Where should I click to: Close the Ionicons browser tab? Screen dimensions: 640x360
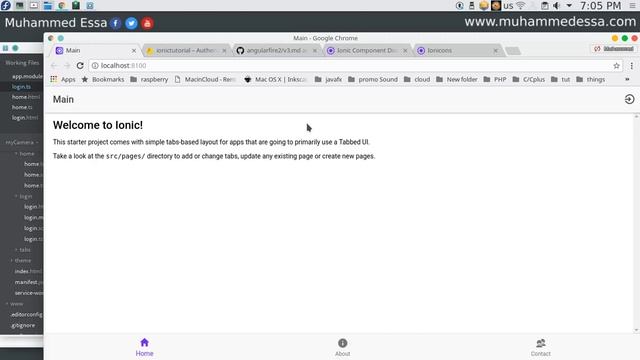click(495, 50)
